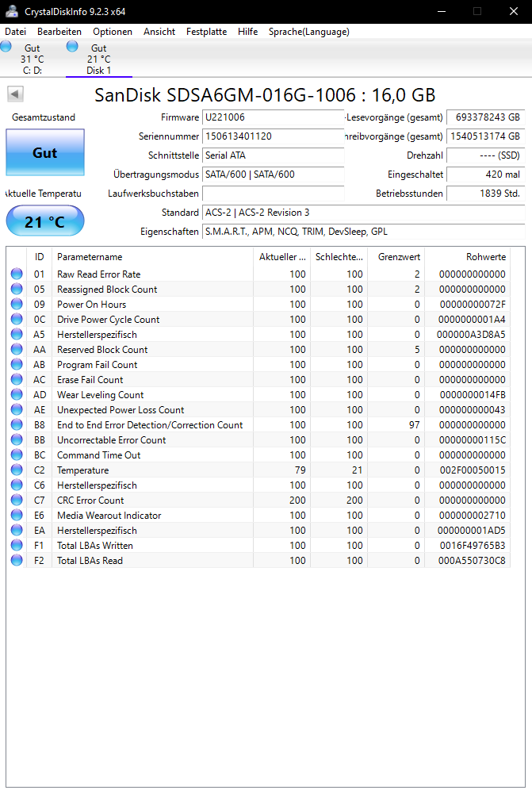This screenshot has width=532, height=794.
Task: Click raw value 0016F49765B3
Action: pos(473,546)
